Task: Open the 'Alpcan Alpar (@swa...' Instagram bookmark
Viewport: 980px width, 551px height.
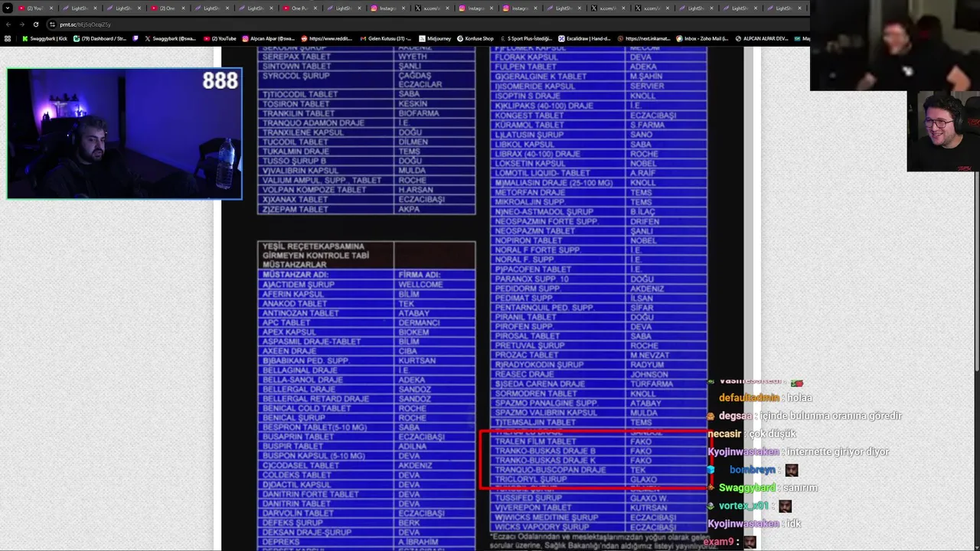Action: click(x=269, y=38)
